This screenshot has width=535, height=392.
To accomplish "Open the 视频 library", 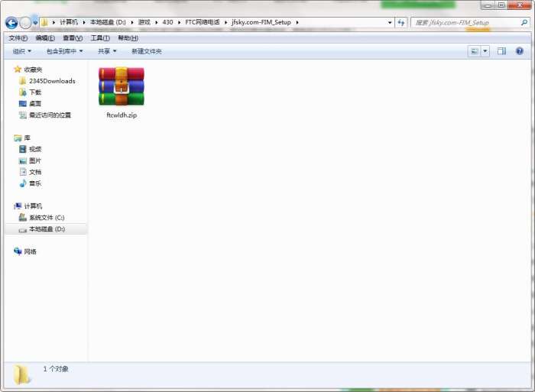I will point(35,149).
